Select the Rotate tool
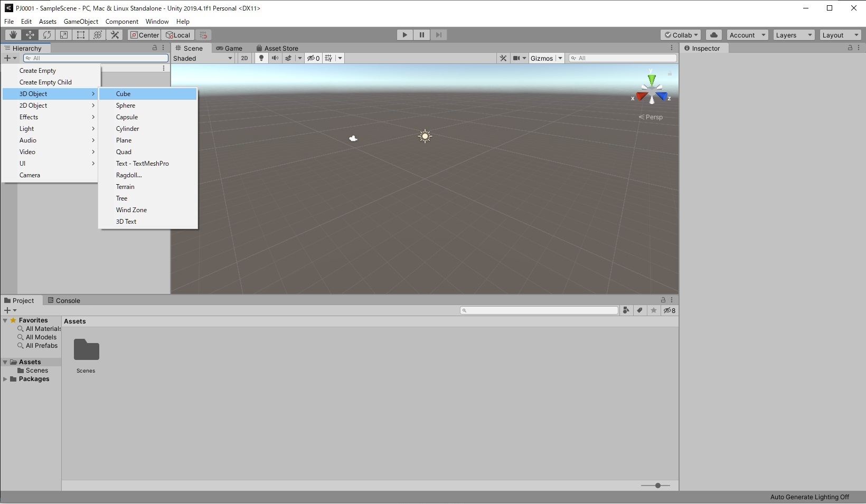The height and width of the screenshot is (504, 866). coord(47,35)
